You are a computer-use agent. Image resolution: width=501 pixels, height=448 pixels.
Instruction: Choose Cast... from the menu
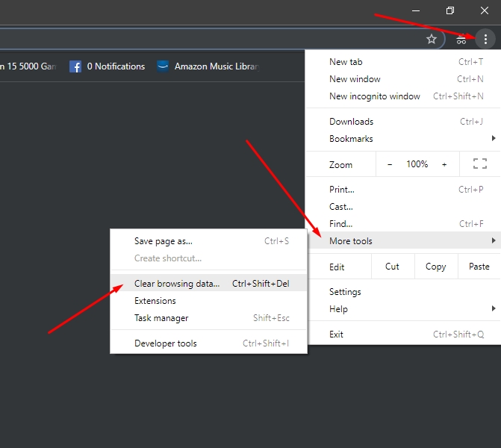(403, 207)
